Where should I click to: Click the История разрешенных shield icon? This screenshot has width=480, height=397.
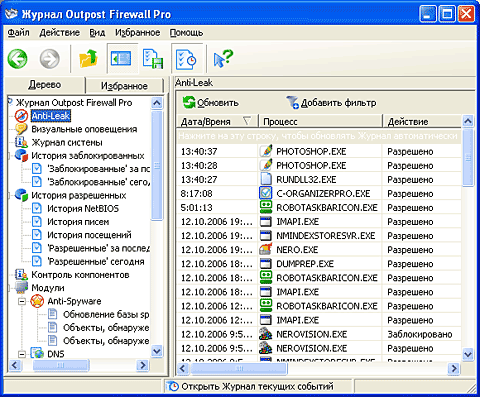click(x=21, y=195)
